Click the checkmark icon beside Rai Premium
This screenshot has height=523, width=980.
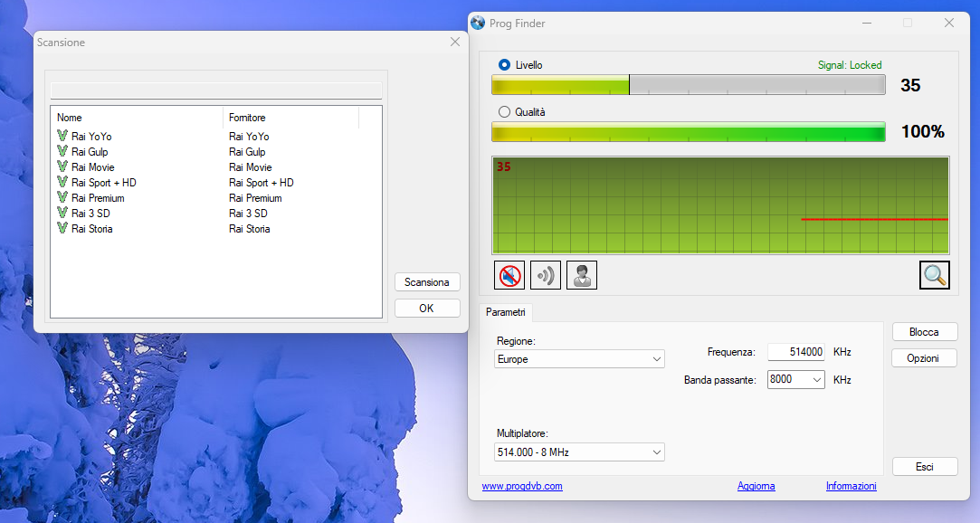(x=62, y=197)
